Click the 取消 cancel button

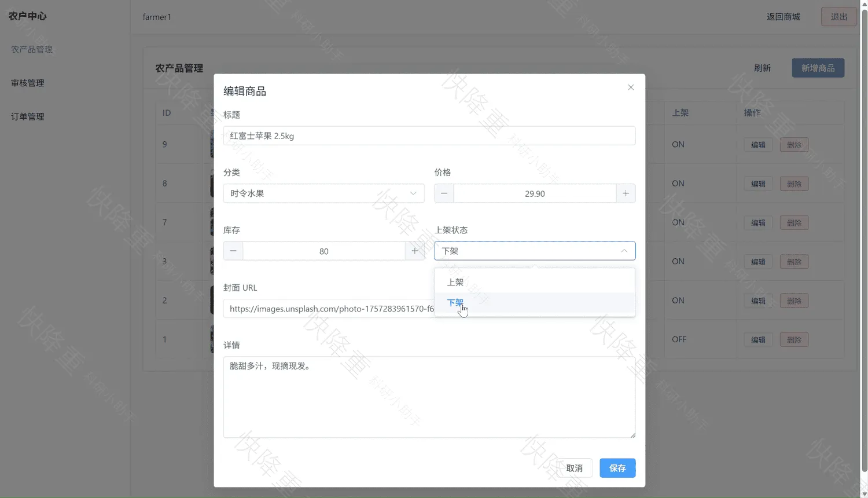(574, 468)
